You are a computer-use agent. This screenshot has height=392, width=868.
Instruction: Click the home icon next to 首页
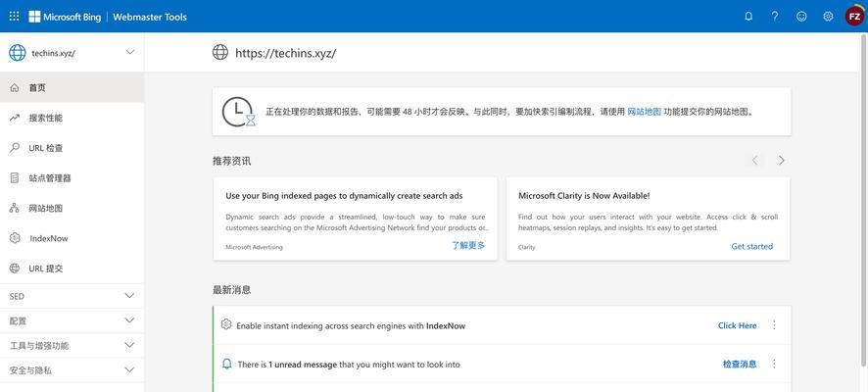(15, 87)
